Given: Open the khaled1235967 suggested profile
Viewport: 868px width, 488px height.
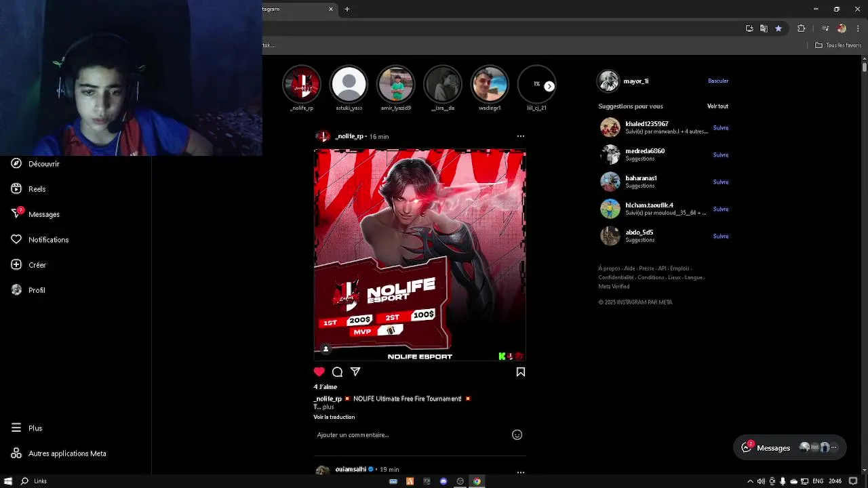Looking at the screenshot, I should pos(647,124).
